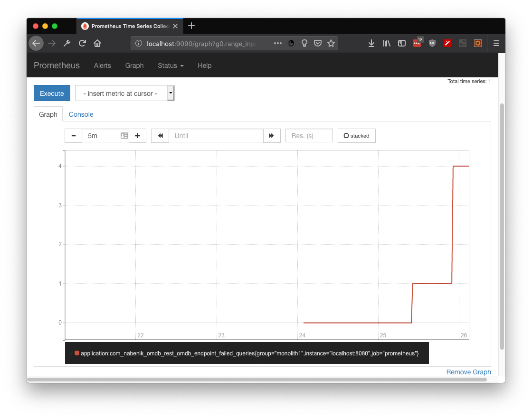Open the Alerts page

(x=102, y=65)
